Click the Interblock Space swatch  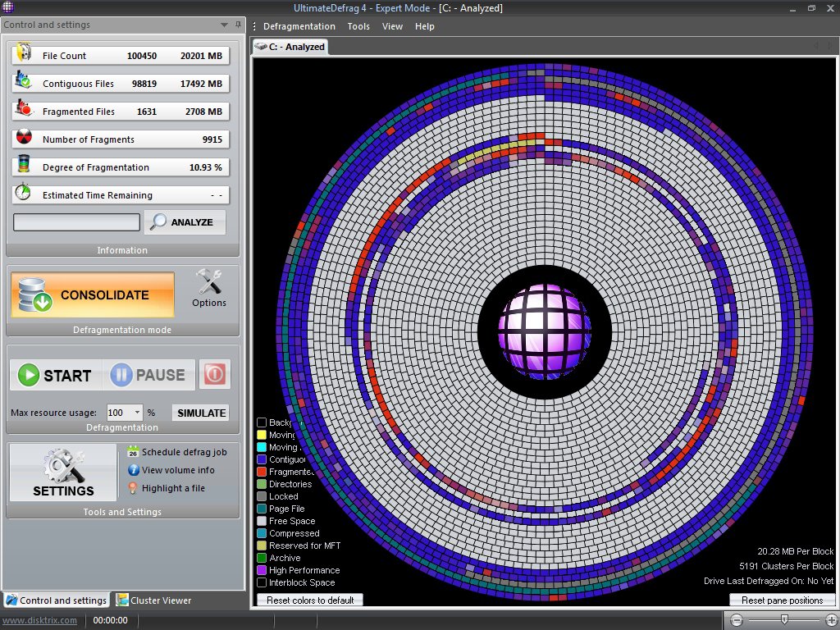click(x=262, y=583)
